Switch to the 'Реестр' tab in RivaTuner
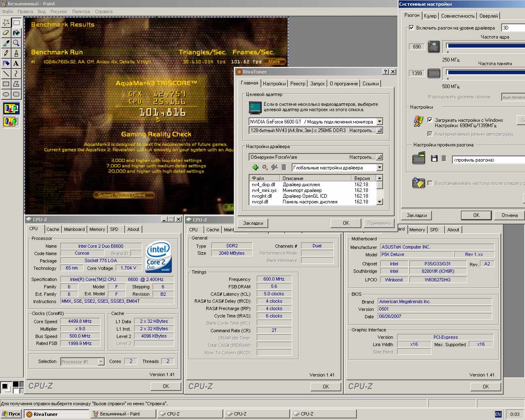The height and width of the screenshot is (420, 525). point(298,84)
